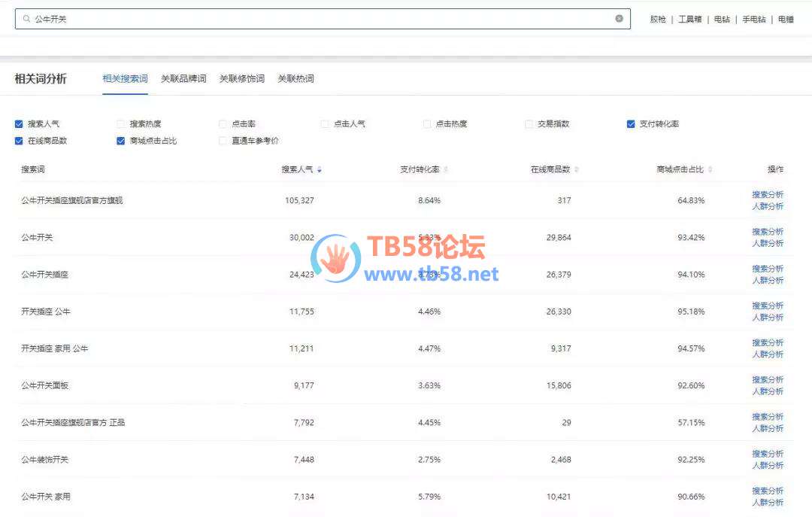Enable the 直通车参考价 checkbox

[223, 141]
